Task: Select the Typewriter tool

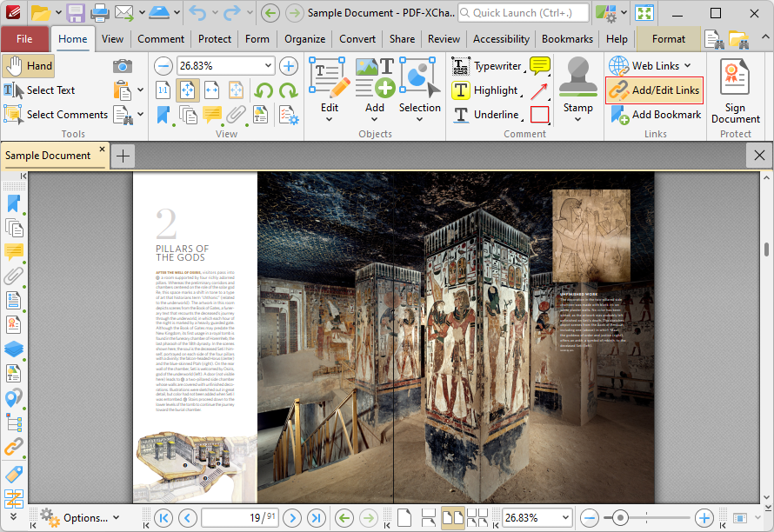Action: click(x=487, y=66)
